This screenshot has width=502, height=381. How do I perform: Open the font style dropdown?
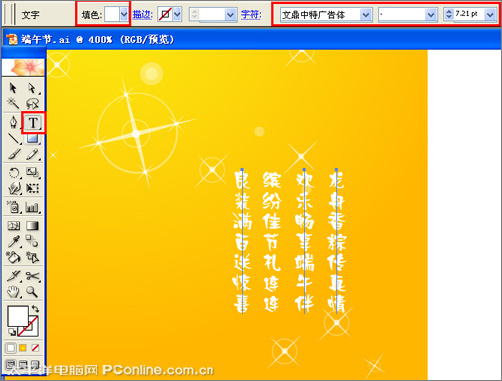[x=430, y=15]
